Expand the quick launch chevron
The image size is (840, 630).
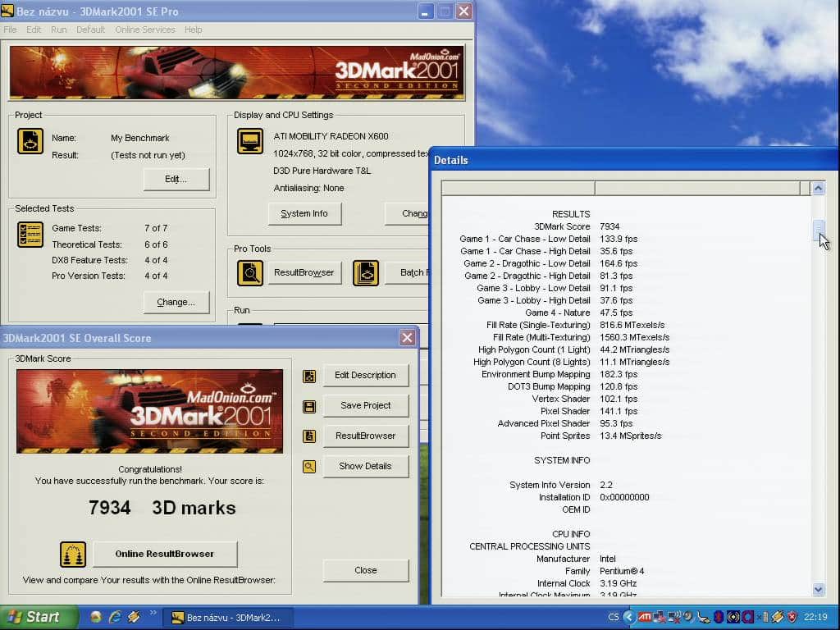point(153,614)
